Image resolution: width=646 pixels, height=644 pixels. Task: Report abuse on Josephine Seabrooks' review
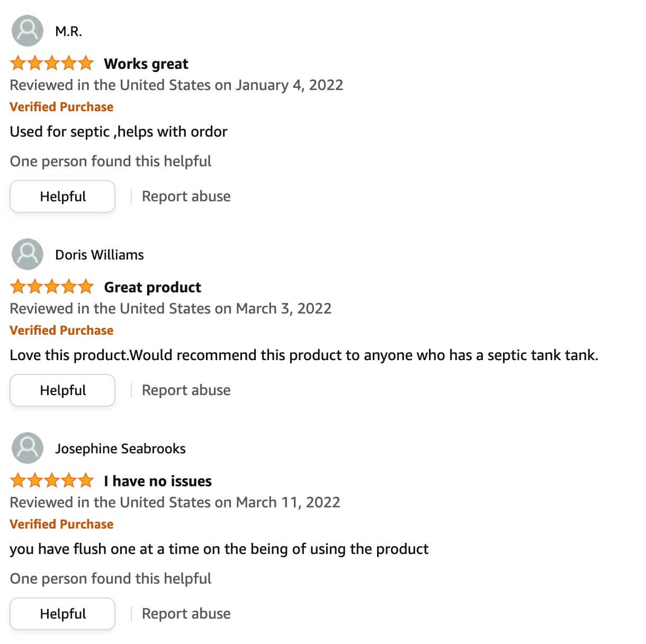tap(186, 614)
